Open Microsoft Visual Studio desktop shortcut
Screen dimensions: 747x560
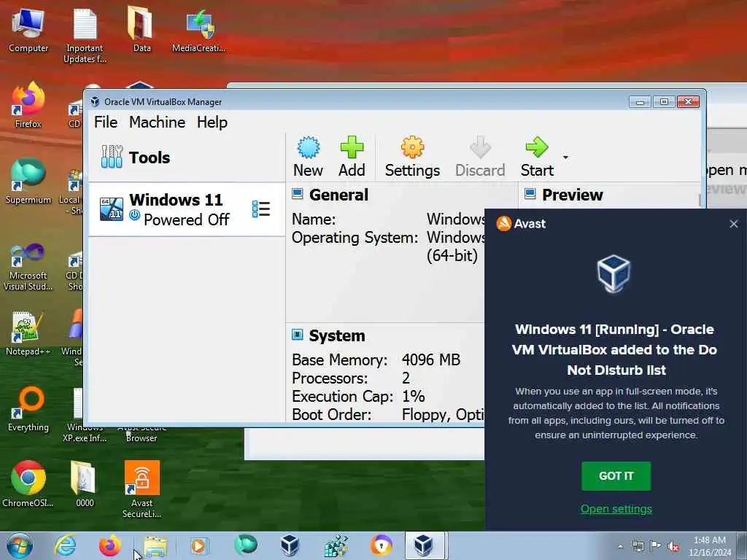coord(28,267)
